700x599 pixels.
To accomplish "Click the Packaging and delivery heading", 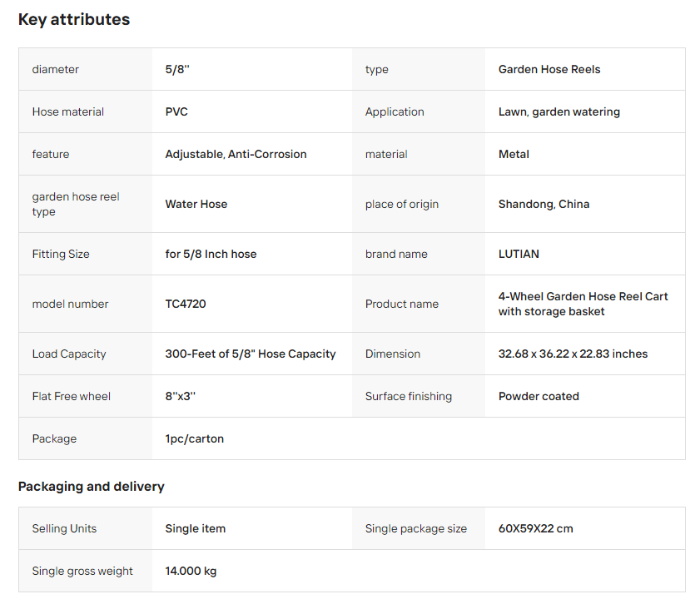I will coord(92,487).
